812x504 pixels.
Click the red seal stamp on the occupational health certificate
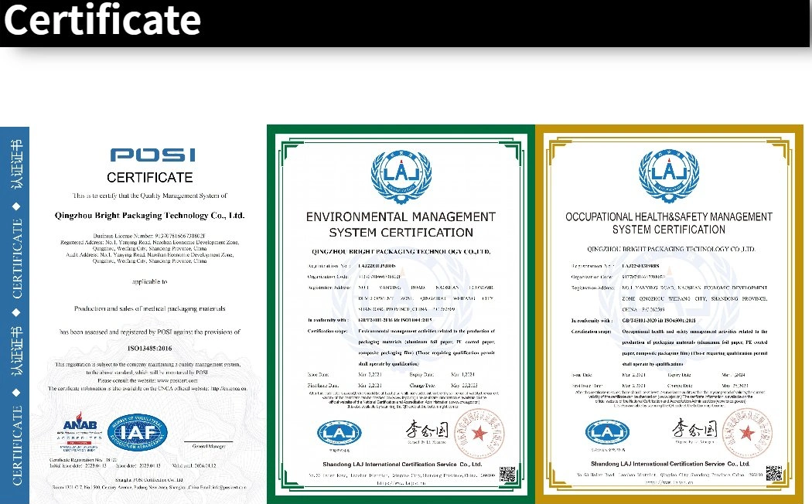tap(747, 433)
